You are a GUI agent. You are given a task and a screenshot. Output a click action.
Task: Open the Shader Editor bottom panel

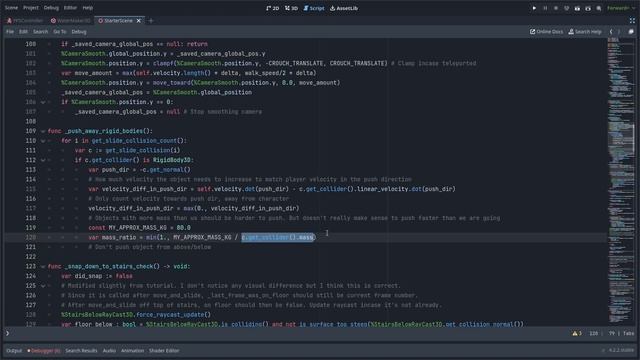coord(164,350)
